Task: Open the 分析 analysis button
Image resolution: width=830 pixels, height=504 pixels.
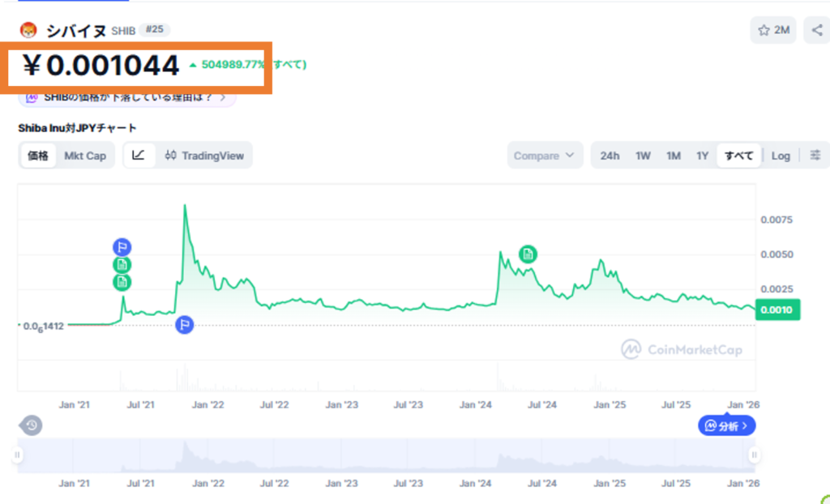Action: (726, 425)
